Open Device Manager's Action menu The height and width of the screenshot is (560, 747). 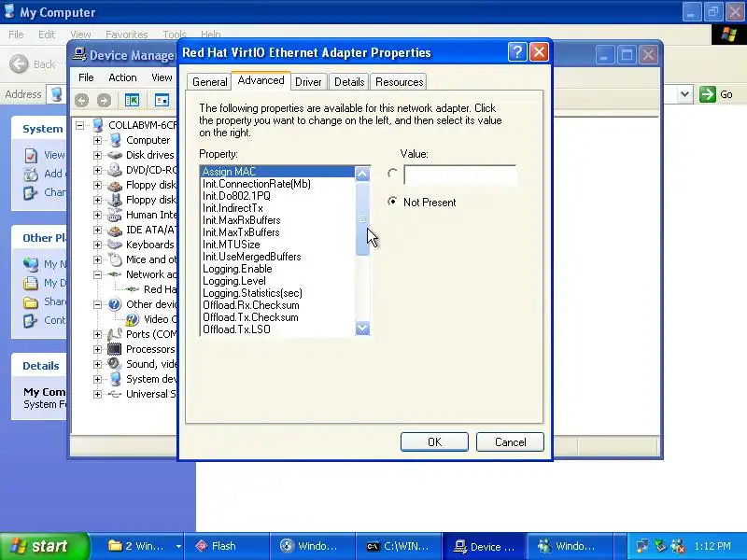pyautogui.click(x=122, y=77)
